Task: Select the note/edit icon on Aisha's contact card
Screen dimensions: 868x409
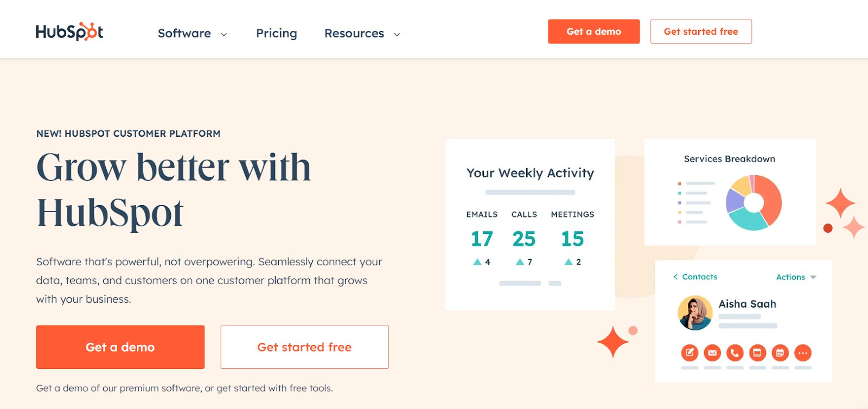Action: (x=690, y=353)
